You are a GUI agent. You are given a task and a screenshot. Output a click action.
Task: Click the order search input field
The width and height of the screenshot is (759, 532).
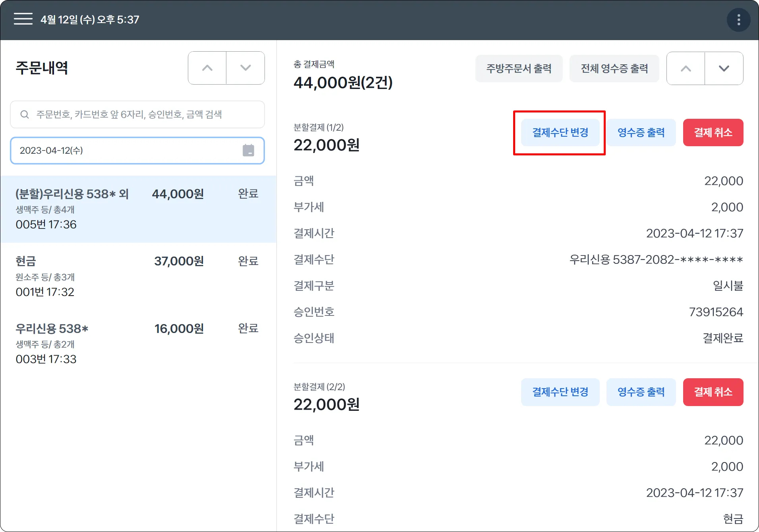[x=143, y=114]
